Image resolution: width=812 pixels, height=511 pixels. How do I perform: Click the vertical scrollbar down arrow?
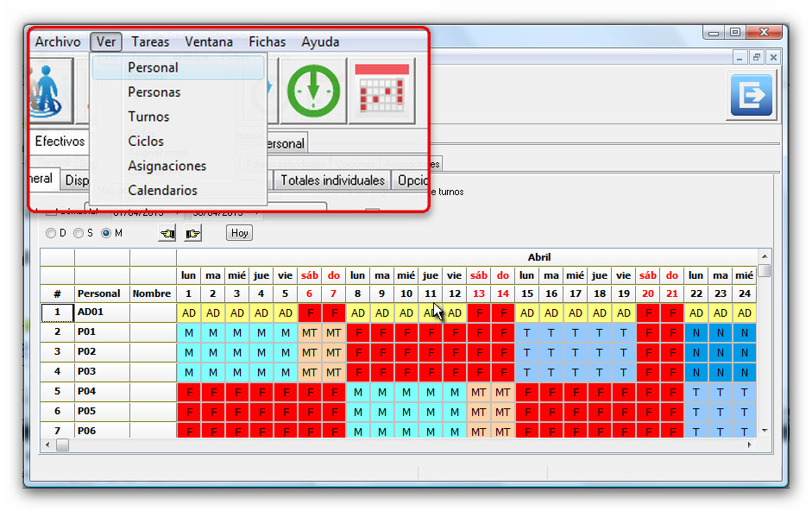pyautogui.click(x=764, y=430)
